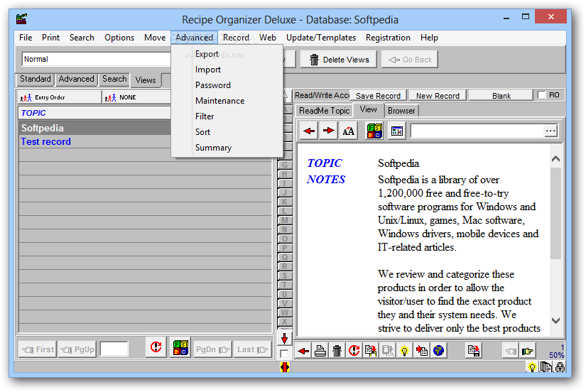Viewport: 586px width, 392px height.
Task: Click the colored blocks icon in list navigation bar
Action: [180, 348]
